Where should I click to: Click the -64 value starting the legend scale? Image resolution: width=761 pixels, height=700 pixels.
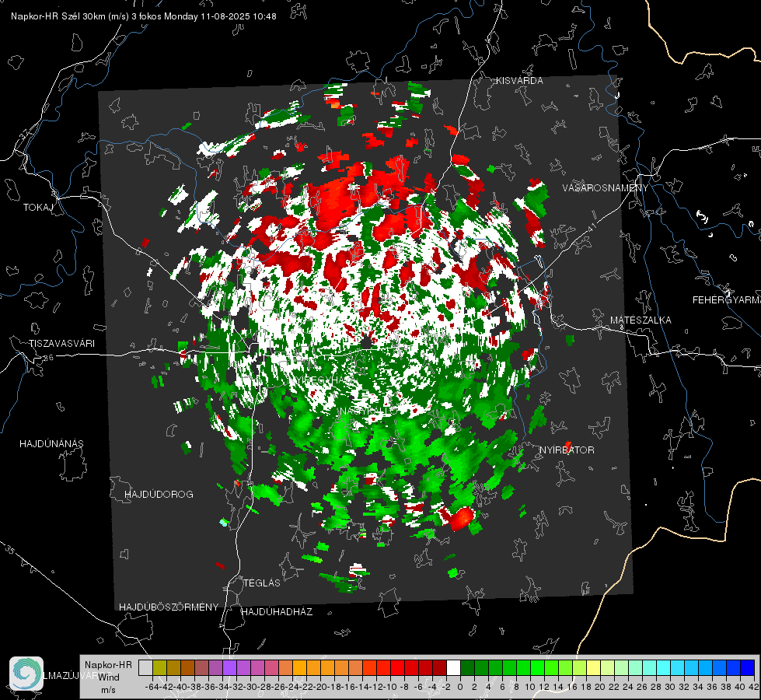click(x=152, y=687)
